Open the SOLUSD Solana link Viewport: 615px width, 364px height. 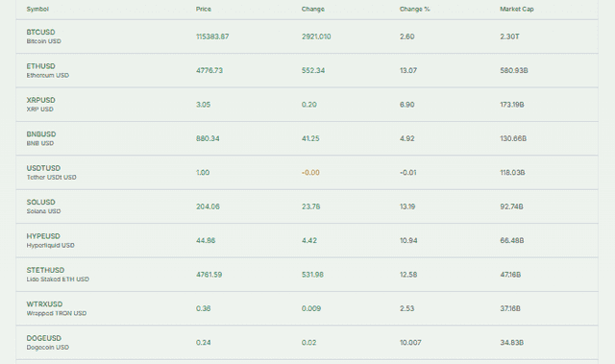(40, 203)
